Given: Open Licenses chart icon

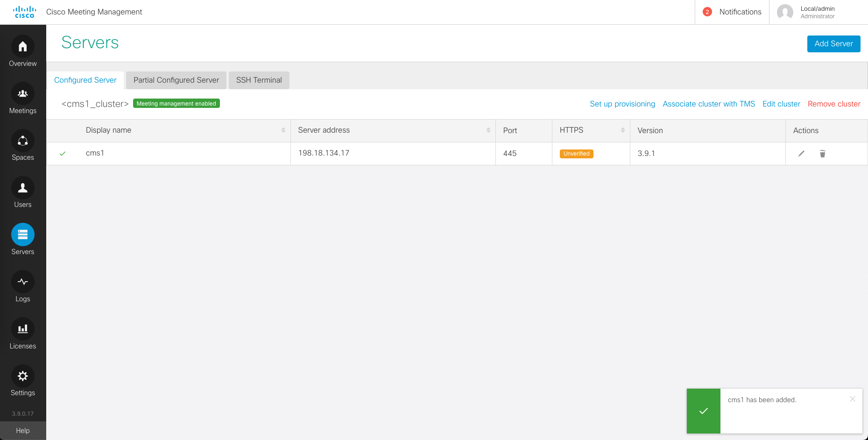Looking at the screenshot, I should (x=22, y=329).
